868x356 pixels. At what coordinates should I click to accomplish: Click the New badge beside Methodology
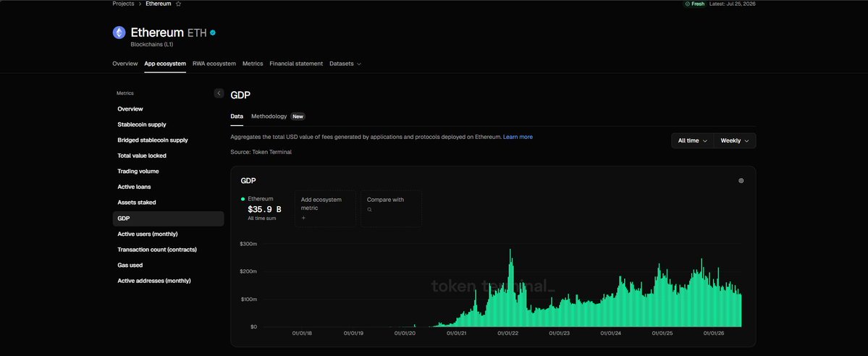click(x=298, y=116)
